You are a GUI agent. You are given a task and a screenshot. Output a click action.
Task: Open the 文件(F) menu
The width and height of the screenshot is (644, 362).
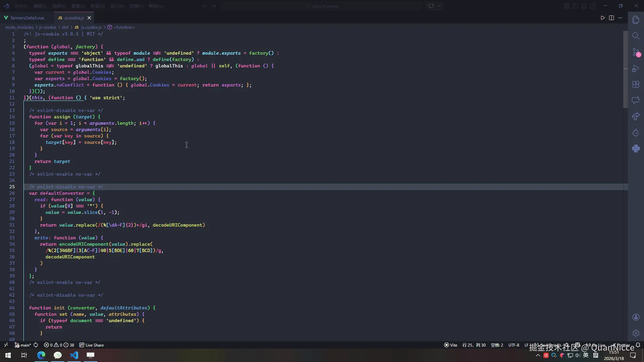click(x=20, y=6)
